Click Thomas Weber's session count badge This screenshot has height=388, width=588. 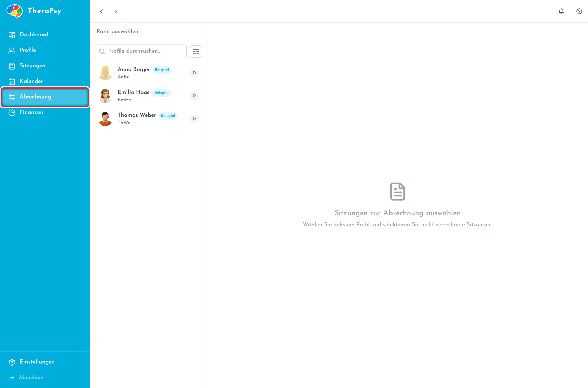click(x=194, y=119)
